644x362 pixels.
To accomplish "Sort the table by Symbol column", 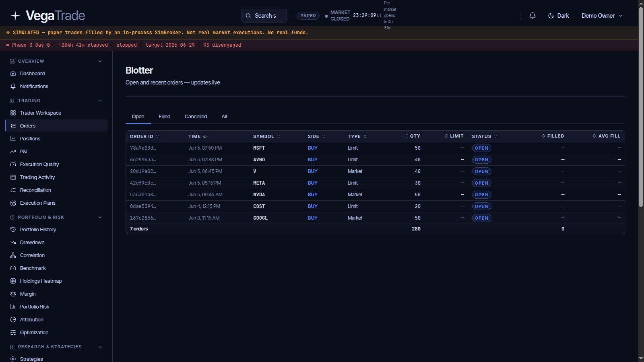I will [266, 136].
